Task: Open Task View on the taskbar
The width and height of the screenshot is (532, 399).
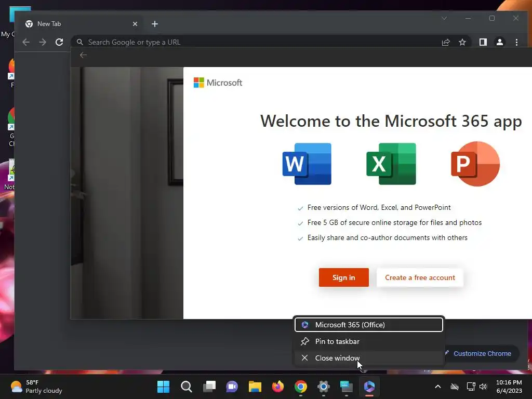Action: pos(209,387)
